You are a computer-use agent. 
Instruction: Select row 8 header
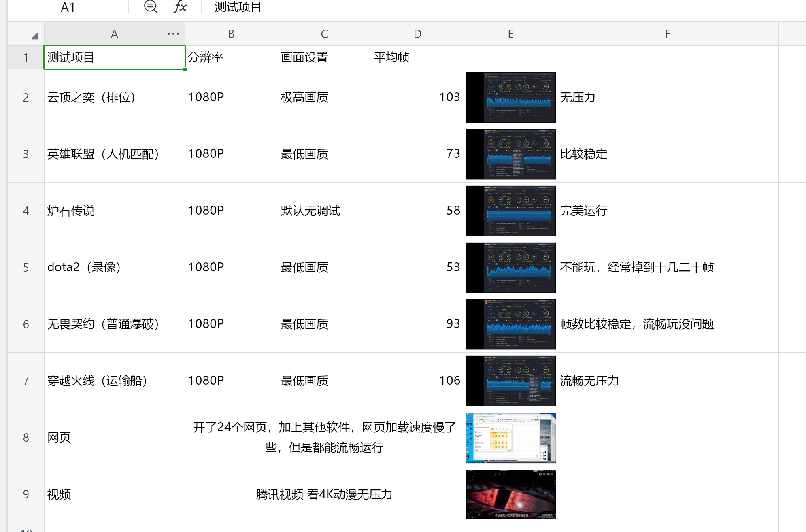[26, 438]
